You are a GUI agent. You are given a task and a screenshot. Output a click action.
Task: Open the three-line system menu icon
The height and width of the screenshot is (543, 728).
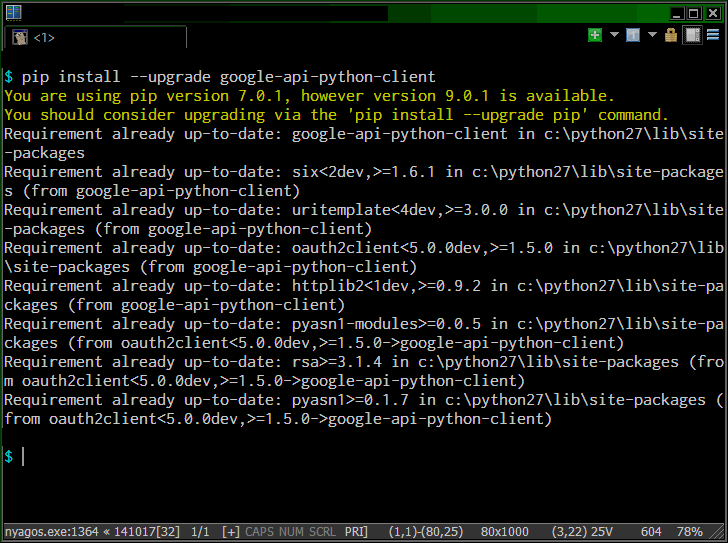713,35
